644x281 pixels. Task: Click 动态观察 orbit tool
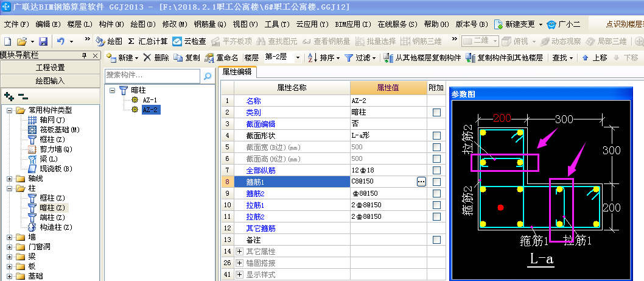560,41
